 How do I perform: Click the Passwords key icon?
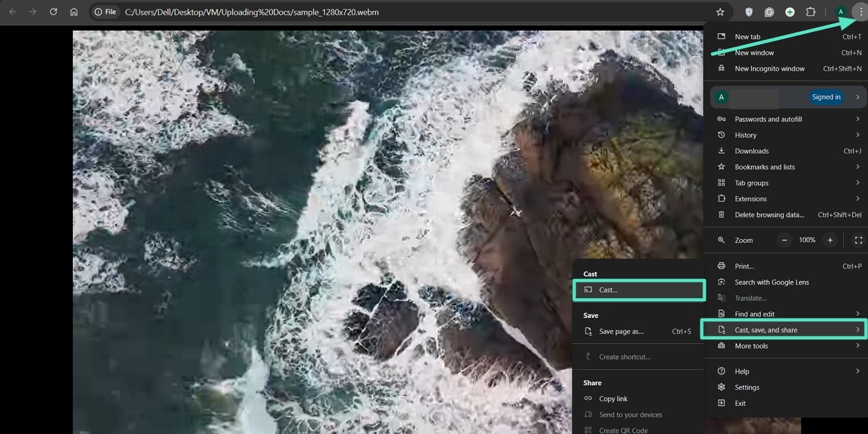tap(721, 119)
